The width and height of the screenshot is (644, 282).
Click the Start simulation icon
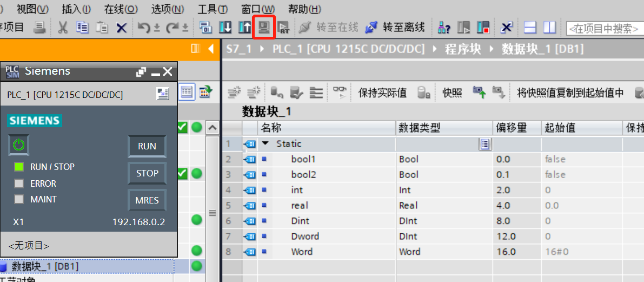pyautogui.click(x=263, y=28)
